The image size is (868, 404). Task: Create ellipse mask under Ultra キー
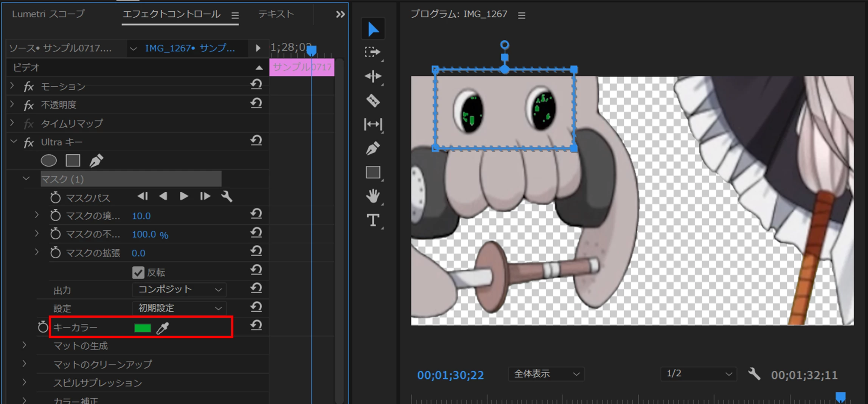point(49,161)
